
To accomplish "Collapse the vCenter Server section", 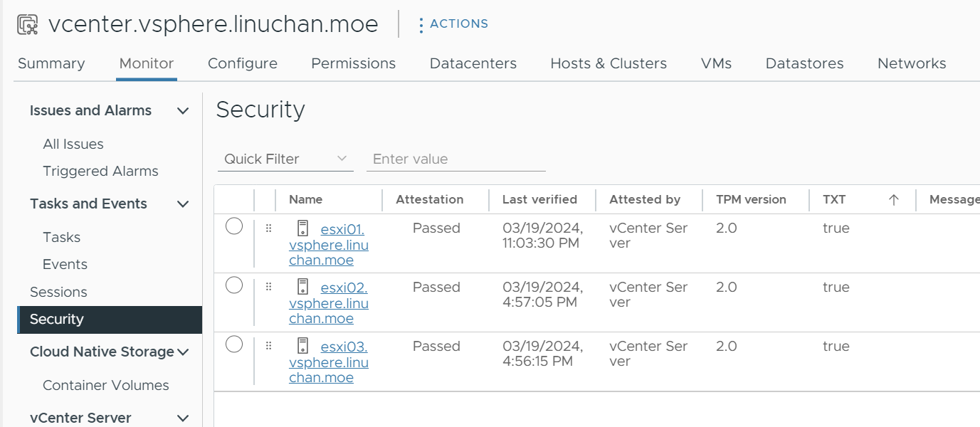I will pyautogui.click(x=183, y=418).
